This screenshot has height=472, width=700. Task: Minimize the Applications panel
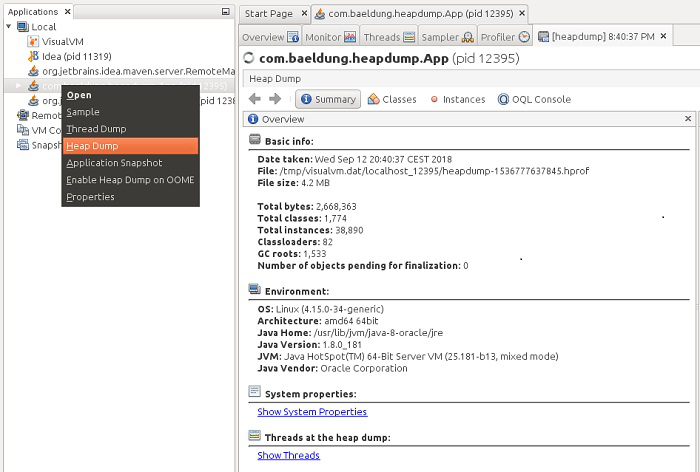[x=226, y=12]
